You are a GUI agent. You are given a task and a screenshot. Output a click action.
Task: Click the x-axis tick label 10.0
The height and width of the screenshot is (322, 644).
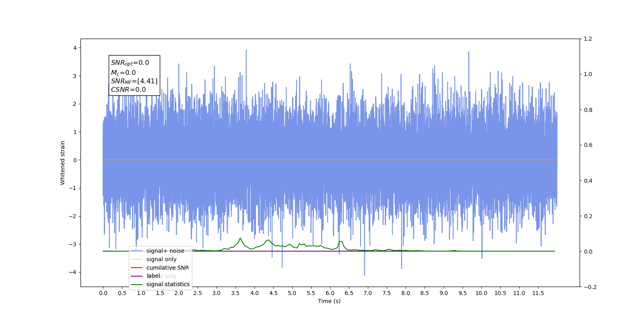tap(481, 293)
